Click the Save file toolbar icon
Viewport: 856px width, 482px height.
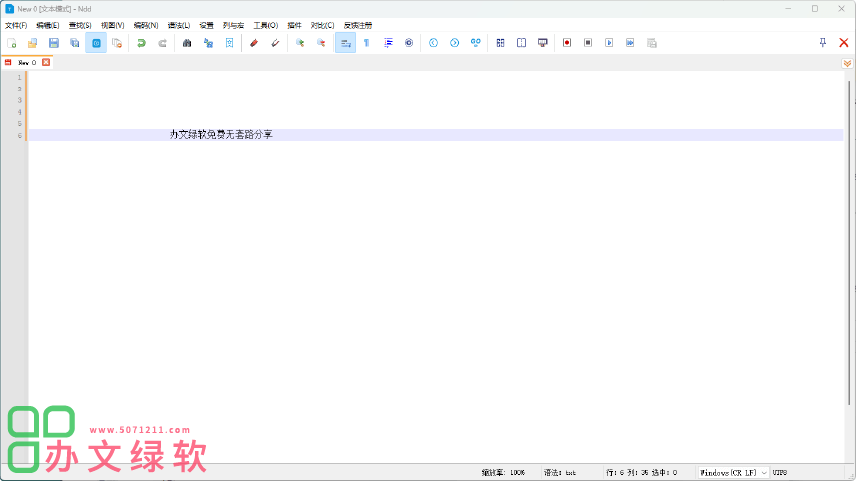(x=54, y=43)
